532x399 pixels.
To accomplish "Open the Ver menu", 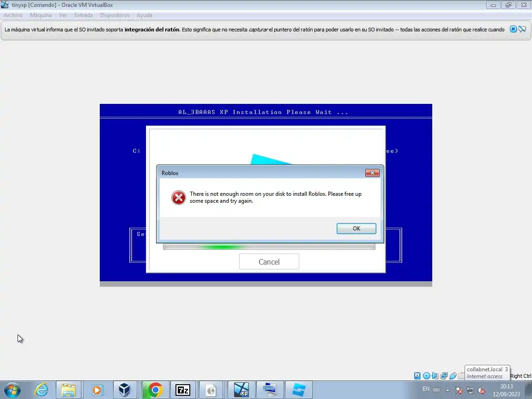I will 63,15.
